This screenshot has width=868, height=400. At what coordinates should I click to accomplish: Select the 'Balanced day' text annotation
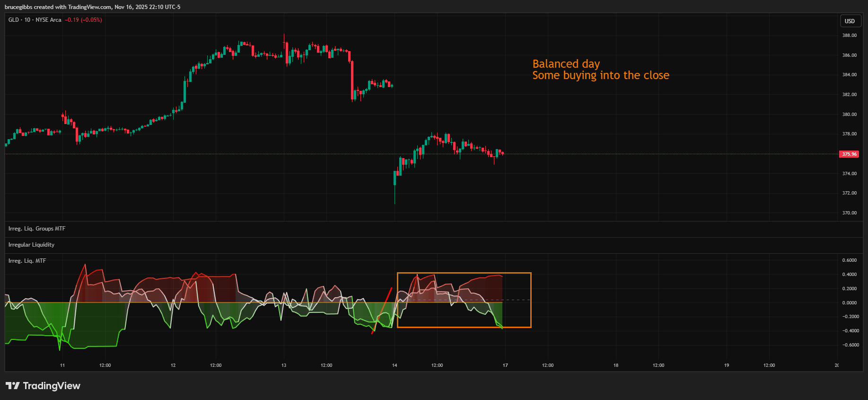coord(566,64)
